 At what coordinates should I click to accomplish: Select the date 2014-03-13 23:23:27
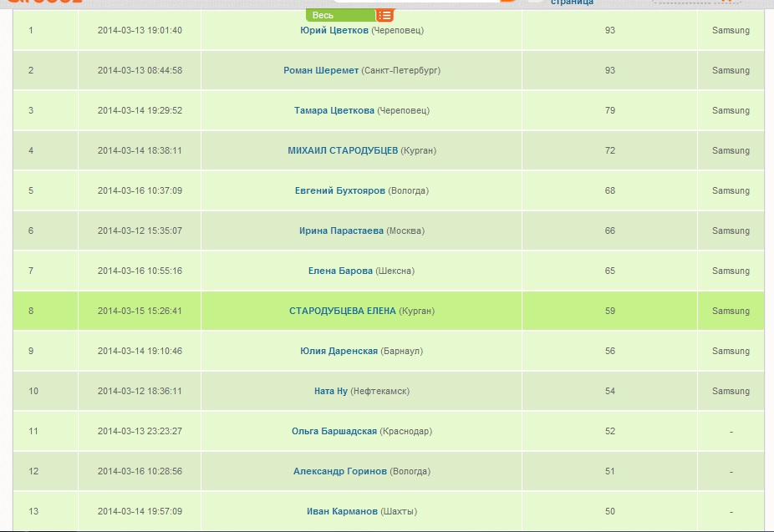click(140, 432)
